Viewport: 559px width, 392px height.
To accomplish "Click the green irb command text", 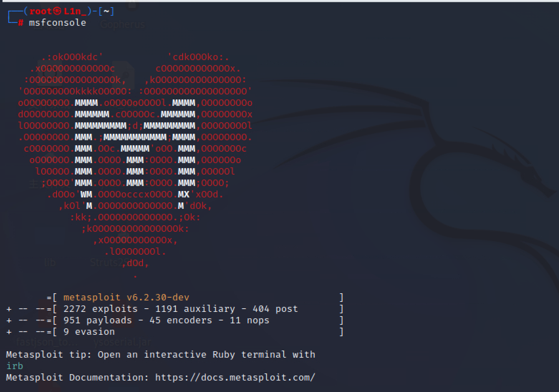I will point(15,366).
